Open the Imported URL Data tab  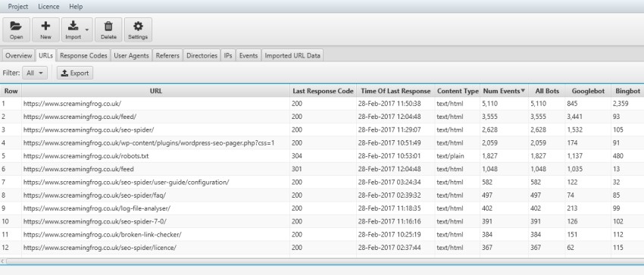point(292,55)
